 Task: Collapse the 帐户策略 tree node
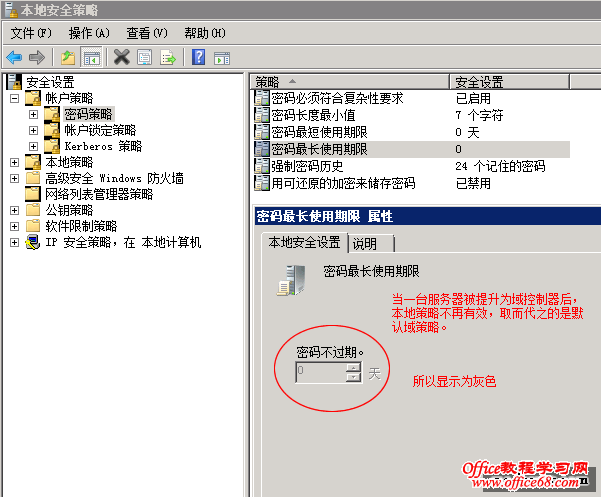[14, 98]
